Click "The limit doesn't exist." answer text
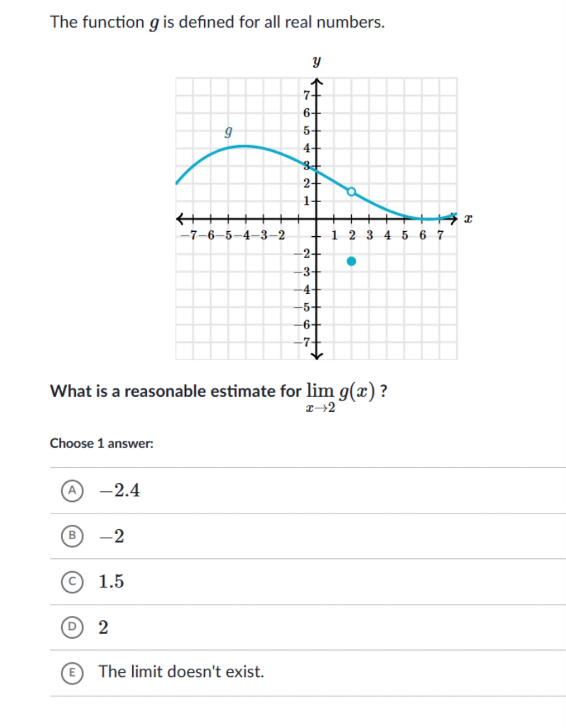The height and width of the screenshot is (728, 566). click(181, 672)
